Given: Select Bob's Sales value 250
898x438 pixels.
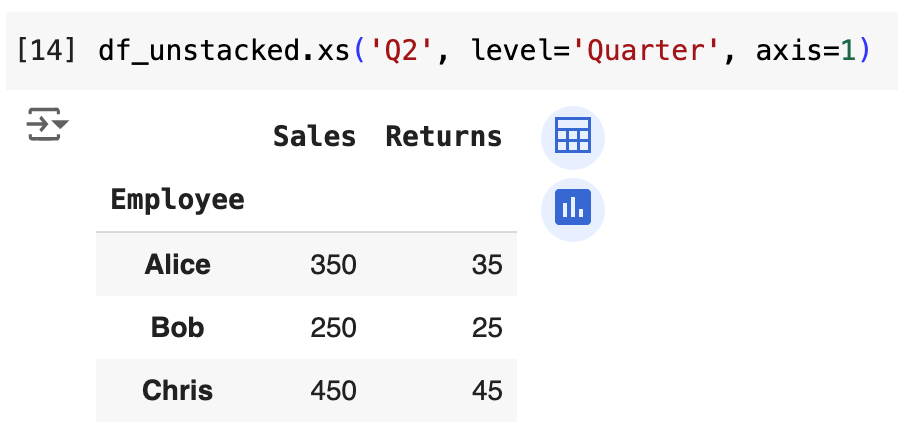Looking at the screenshot, I should click(333, 327).
